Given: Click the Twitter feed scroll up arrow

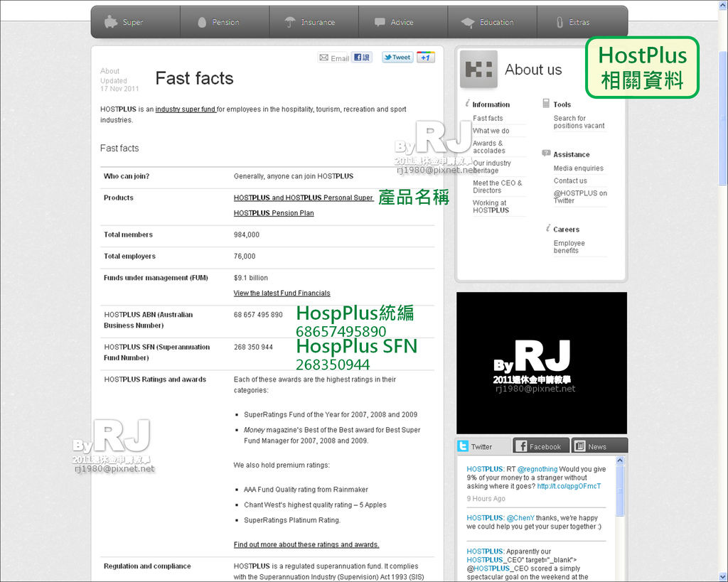Looking at the screenshot, I should coord(620,460).
